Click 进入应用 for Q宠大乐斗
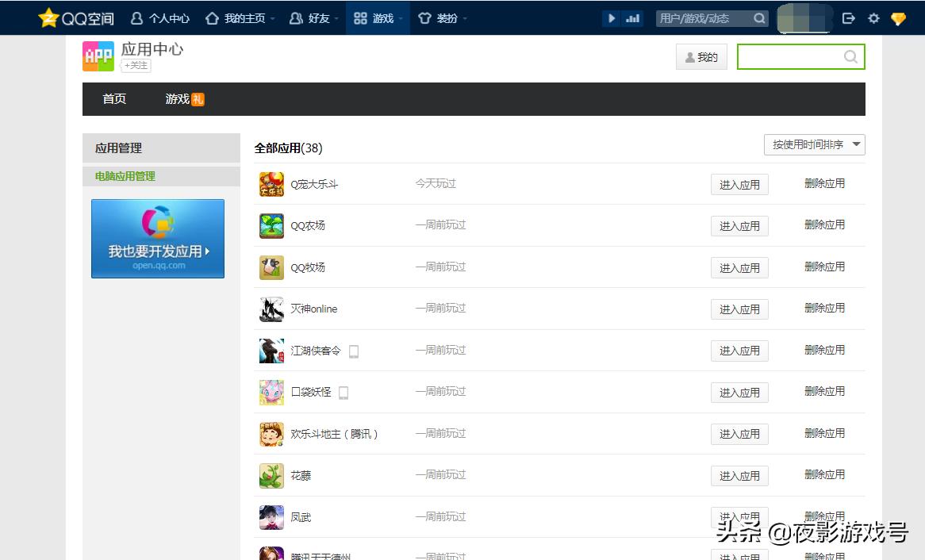The width and height of the screenshot is (925, 560). [x=739, y=185]
